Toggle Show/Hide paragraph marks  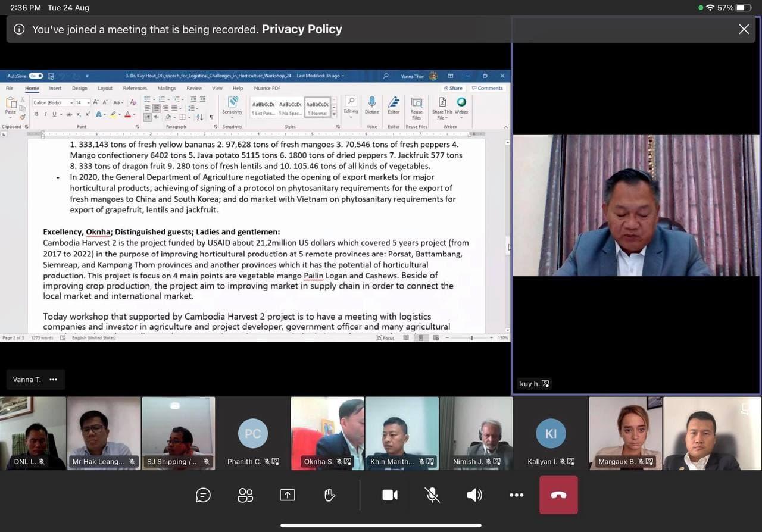[211, 117]
